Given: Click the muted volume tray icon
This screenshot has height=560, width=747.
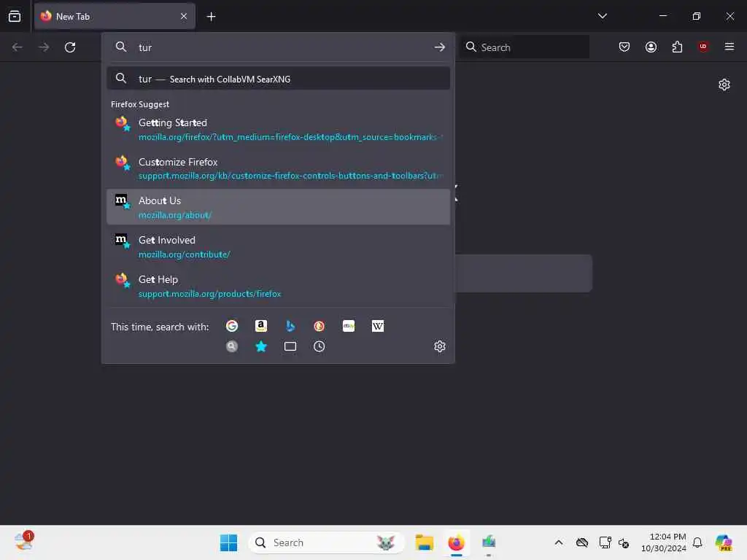Looking at the screenshot, I should coord(624,542).
